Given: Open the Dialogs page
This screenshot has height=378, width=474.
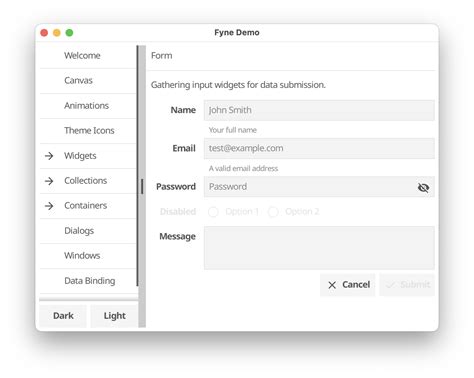Looking at the screenshot, I should tap(88, 231).
